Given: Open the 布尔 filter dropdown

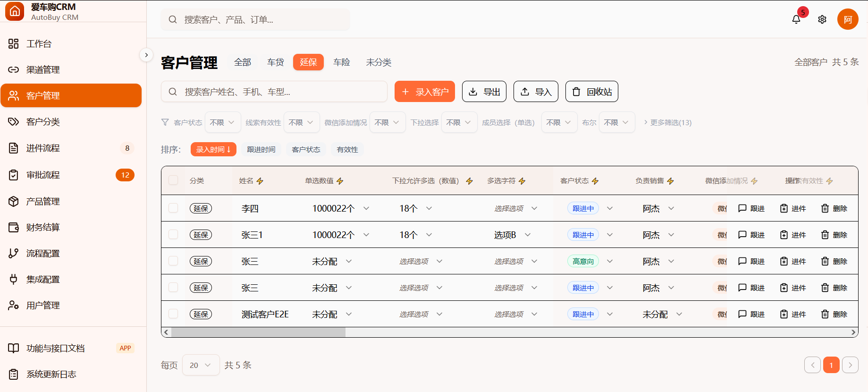Looking at the screenshot, I should tap(617, 122).
